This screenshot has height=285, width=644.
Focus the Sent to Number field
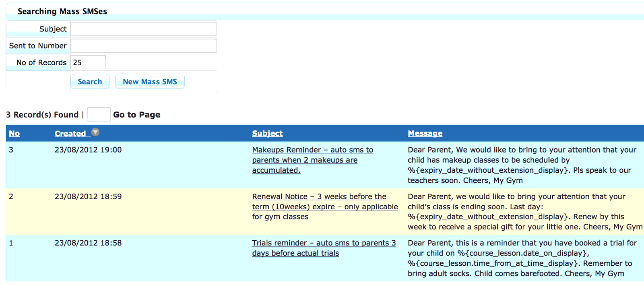coord(144,46)
